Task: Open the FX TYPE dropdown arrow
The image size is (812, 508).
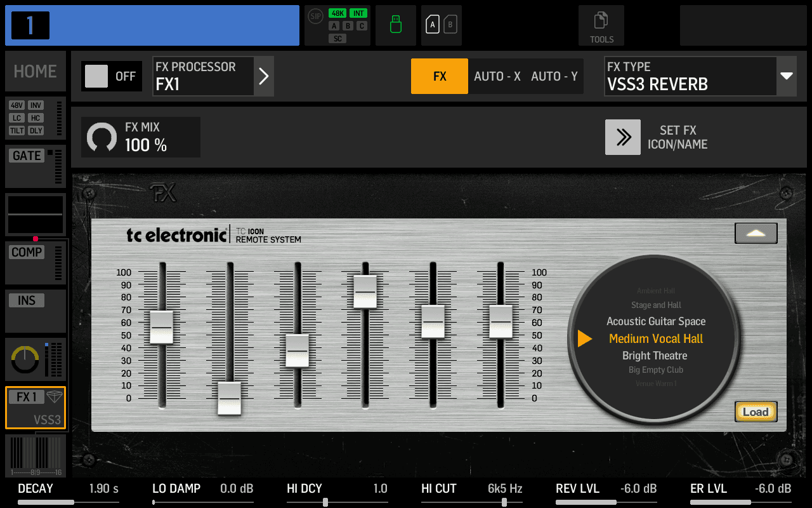Action: click(787, 76)
